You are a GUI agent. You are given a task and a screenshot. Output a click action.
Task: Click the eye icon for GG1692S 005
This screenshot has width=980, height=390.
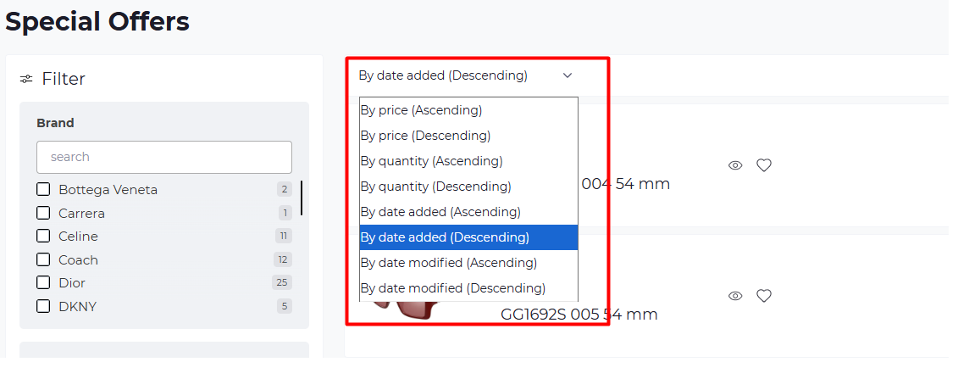(x=735, y=296)
